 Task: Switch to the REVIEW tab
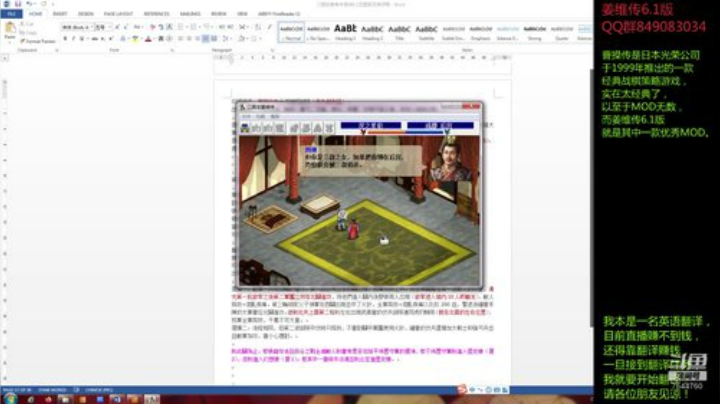click(x=219, y=14)
